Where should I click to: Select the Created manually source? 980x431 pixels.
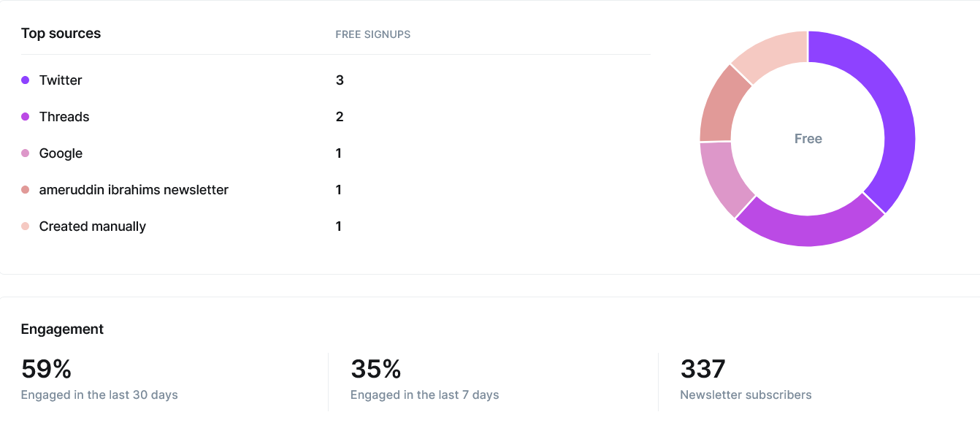(x=335, y=226)
